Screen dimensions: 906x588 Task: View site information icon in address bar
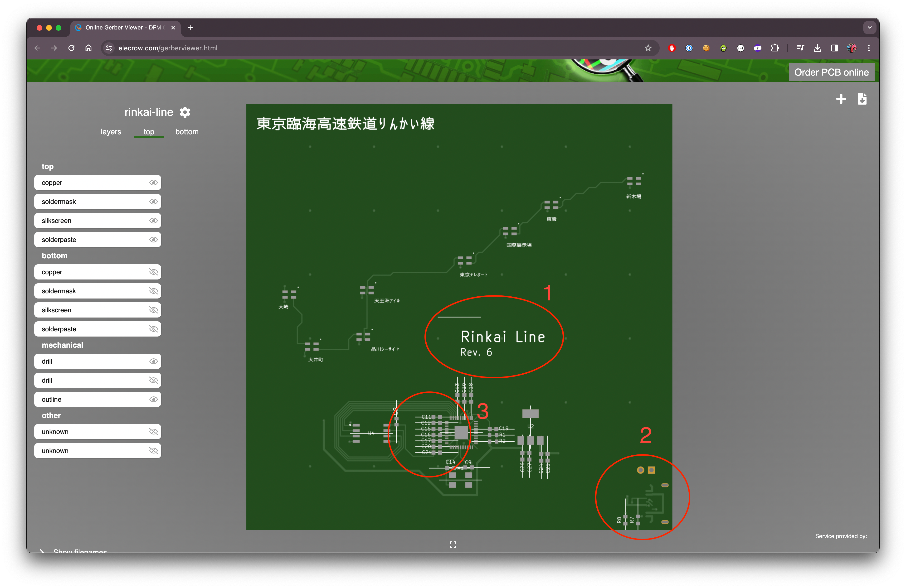pyautogui.click(x=109, y=48)
